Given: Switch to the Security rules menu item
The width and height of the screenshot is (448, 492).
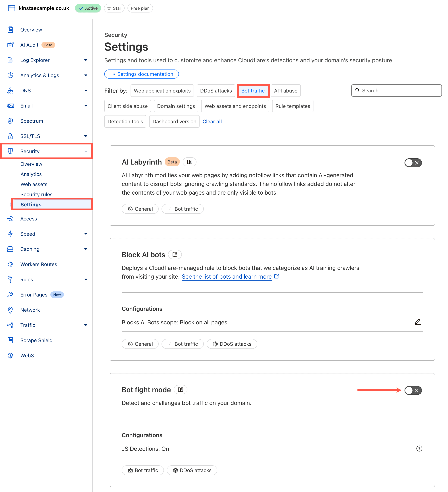Looking at the screenshot, I should pyautogui.click(x=36, y=194).
